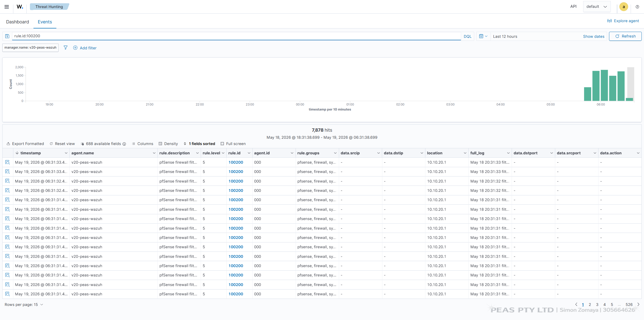Image resolution: width=644 pixels, height=320 pixels.
Task: Click the available fields info icon
Action: click(x=124, y=144)
